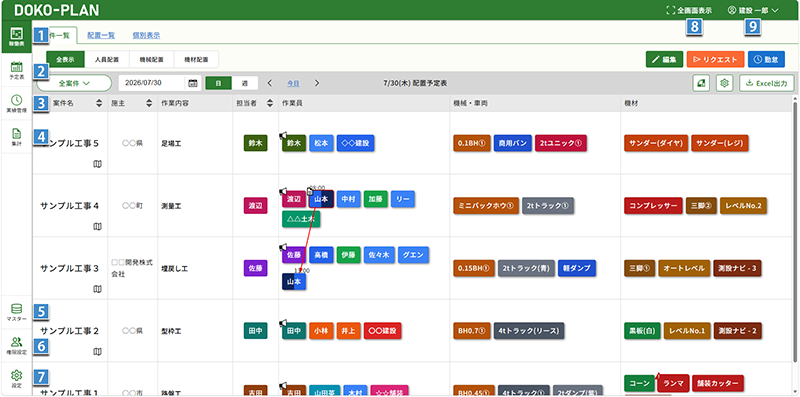Enter full screen with 全画面表示
800x397 pixels.
pyautogui.click(x=689, y=10)
